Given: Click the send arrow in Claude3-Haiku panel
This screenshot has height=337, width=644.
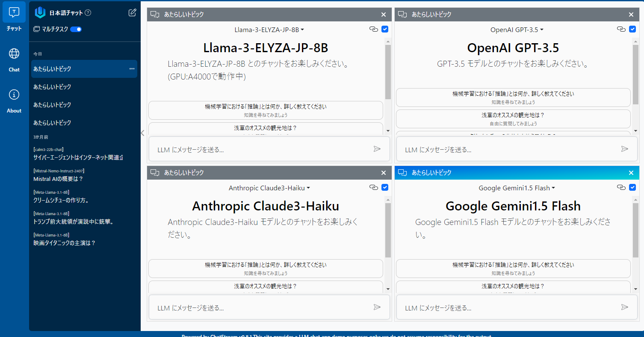Looking at the screenshot, I should pos(377,307).
